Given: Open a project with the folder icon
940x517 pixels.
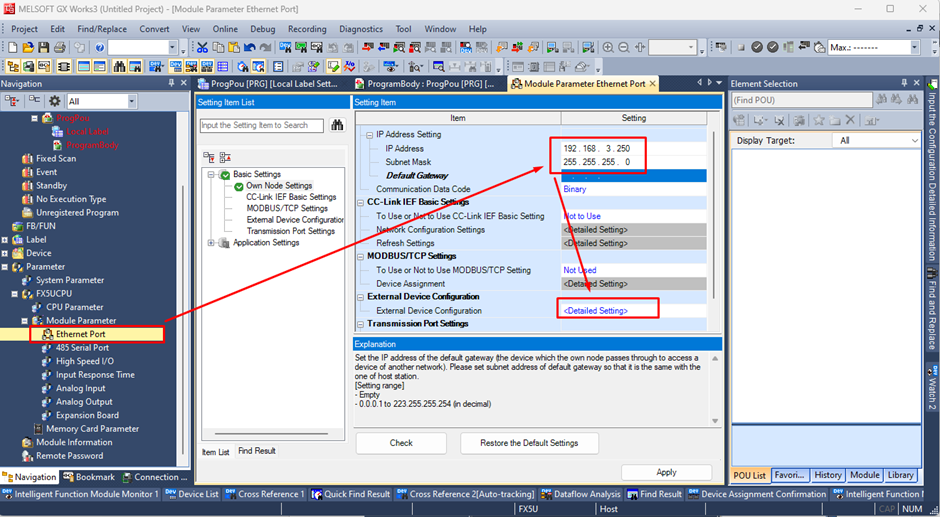Looking at the screenshot, I should (x=28, y=47).
